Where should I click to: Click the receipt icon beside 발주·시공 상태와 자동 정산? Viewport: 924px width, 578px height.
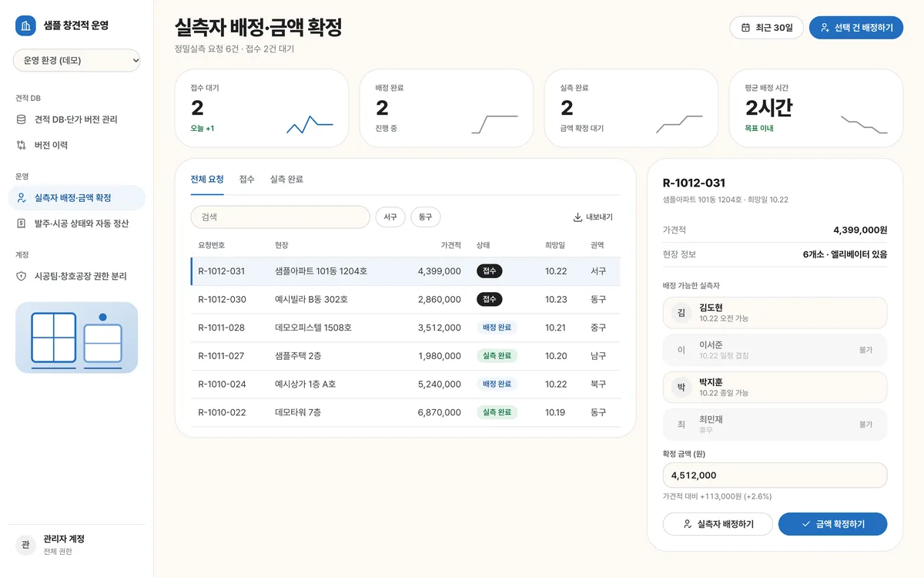pos(22,223)
